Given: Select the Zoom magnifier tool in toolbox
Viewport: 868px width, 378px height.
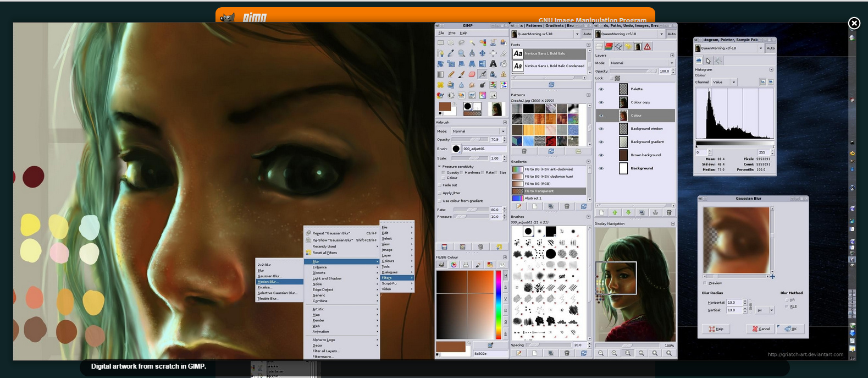Looking at the screenshot, I should pyautogui.click(x=461, y=53).
